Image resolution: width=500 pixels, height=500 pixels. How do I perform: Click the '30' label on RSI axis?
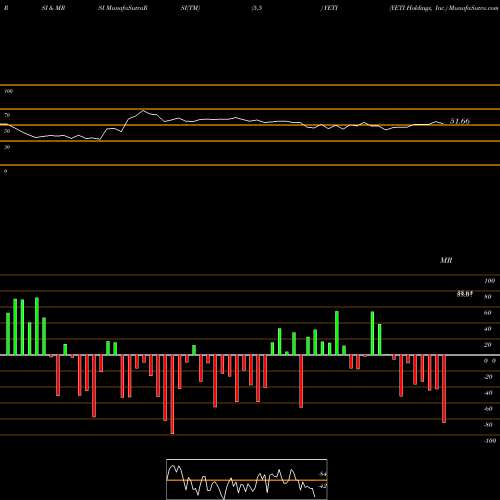click(7, 147)
